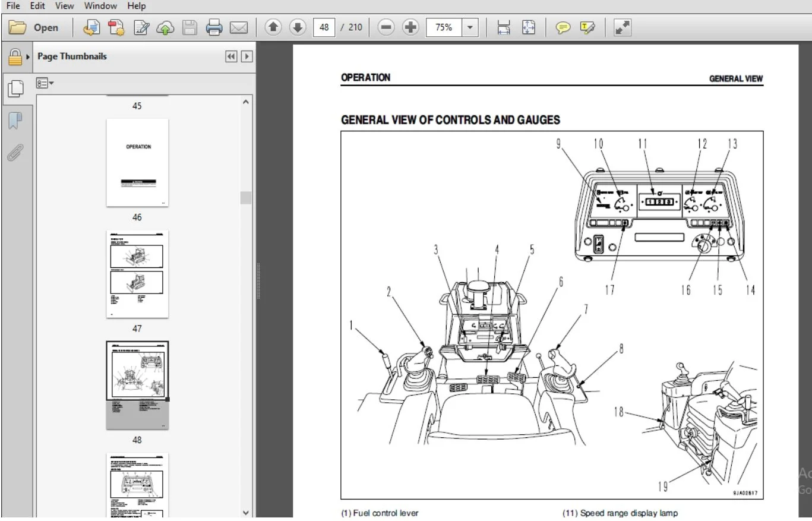
Task: Open the zoom level dropdown arrow
Action: pos(470,27)
